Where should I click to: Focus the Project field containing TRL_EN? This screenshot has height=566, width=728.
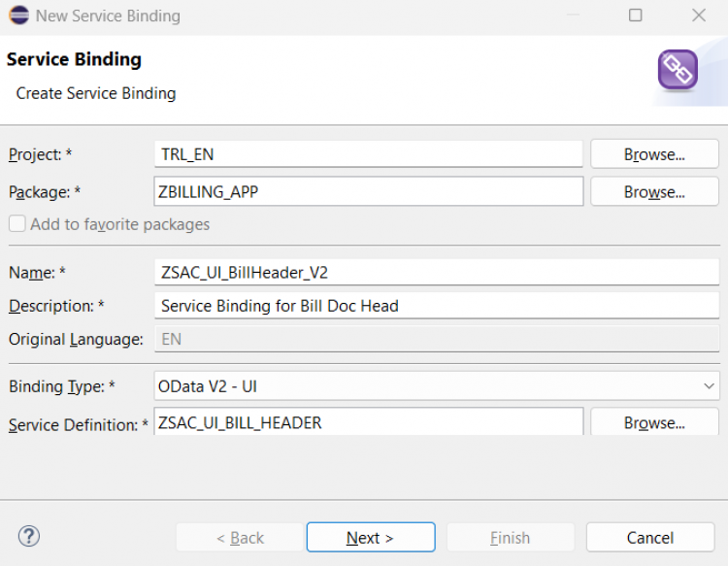(369, 154)
